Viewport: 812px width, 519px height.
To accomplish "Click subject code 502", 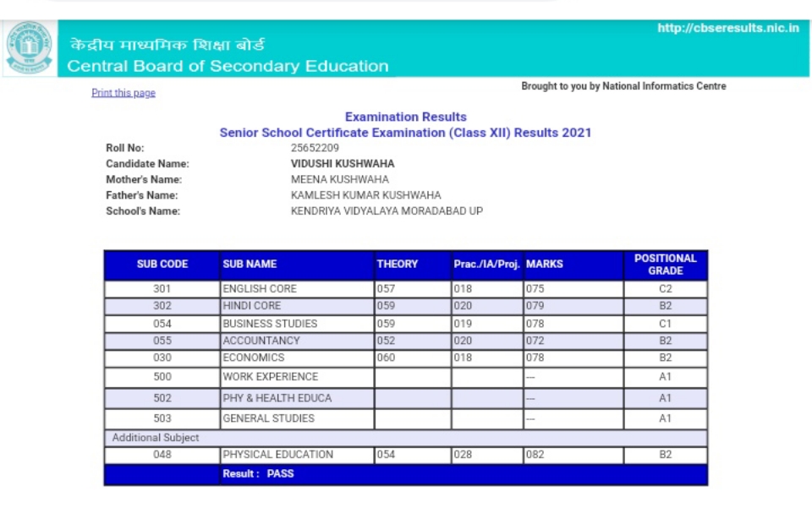I will click(162, 398).
